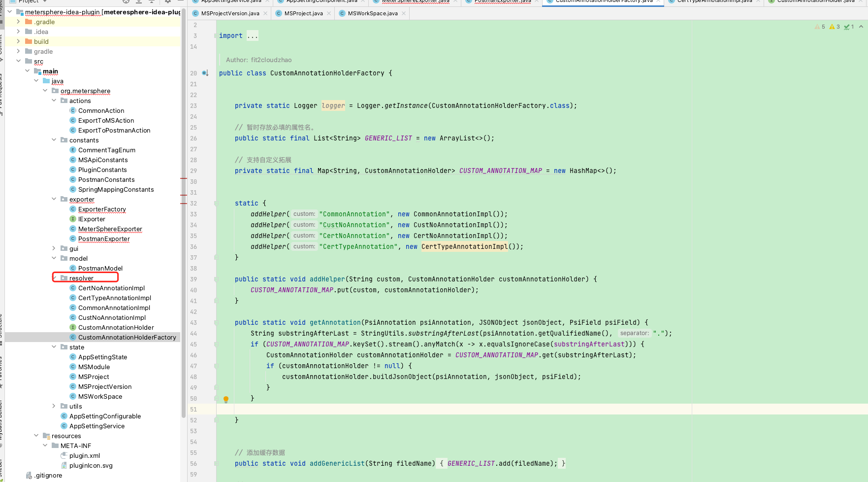The image size is (868, 482).
Task: Click the typo check indicator showing 1
Action: pos(849,27)
